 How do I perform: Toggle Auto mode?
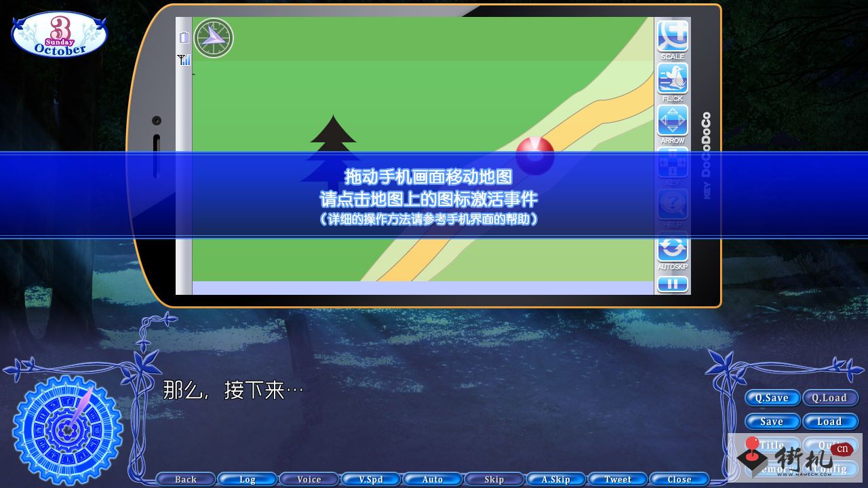click(x=433, y=479)
